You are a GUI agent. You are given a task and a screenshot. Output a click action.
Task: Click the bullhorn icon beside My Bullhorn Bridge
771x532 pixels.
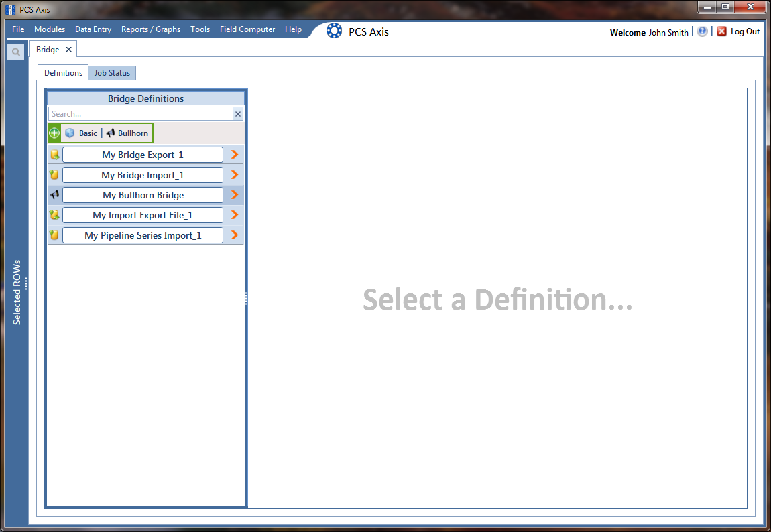[54, 195]
